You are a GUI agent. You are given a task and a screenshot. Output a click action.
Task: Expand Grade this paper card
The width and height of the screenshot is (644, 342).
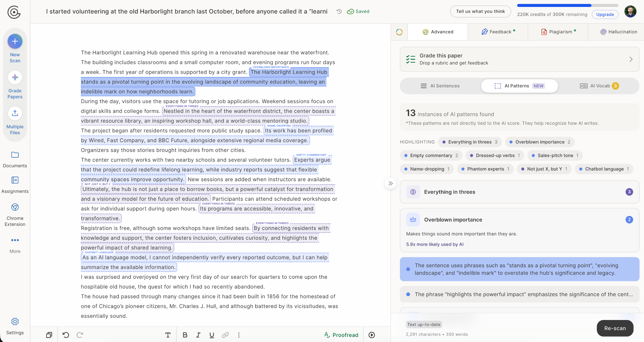[x=519, y=59]
